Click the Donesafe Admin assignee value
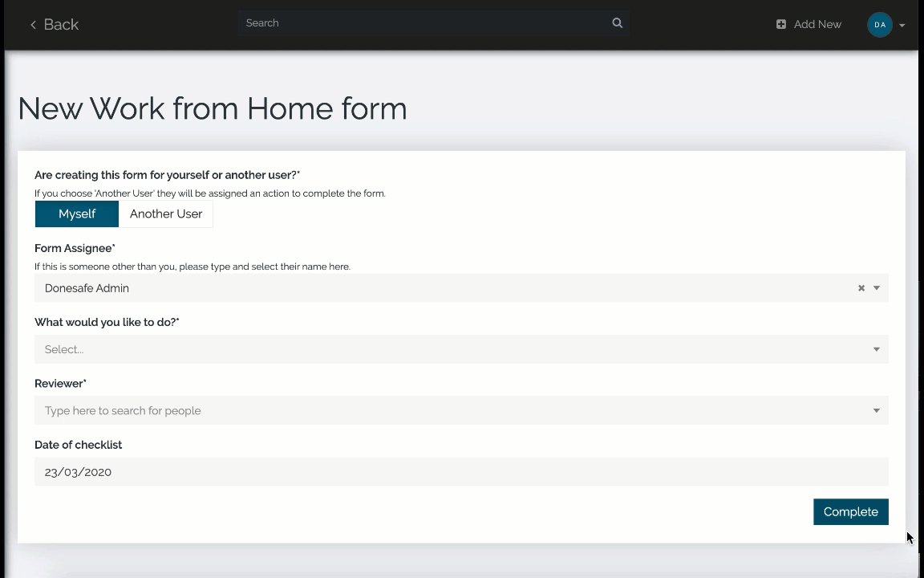This screenshot has height=578, width=924. click(x=87, y=288)
